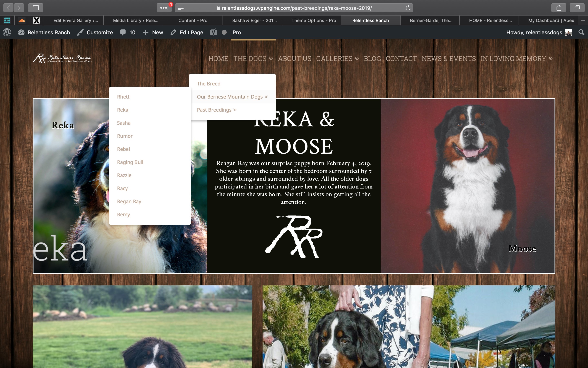The width and height of the screenshot is (588, 368).
Task: Toggle the Safari sidebar button
Action: coord(36,8)
